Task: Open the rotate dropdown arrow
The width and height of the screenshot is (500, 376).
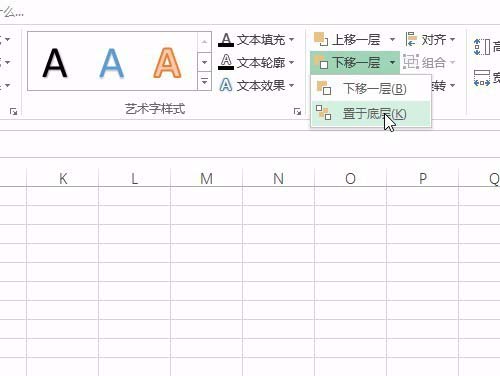Action: 452,85
